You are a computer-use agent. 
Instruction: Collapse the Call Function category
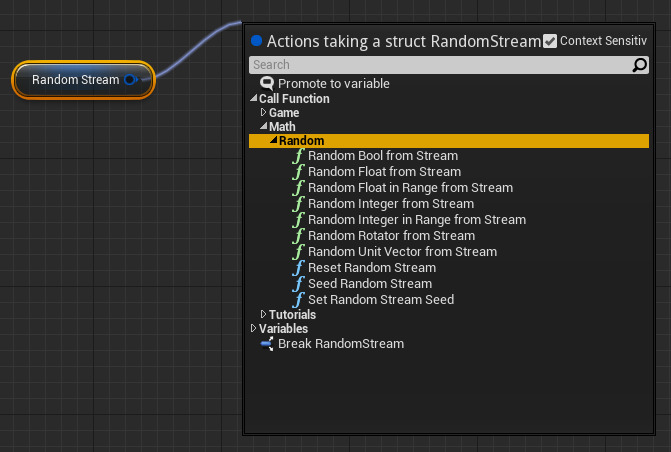[x=254, y=98]
